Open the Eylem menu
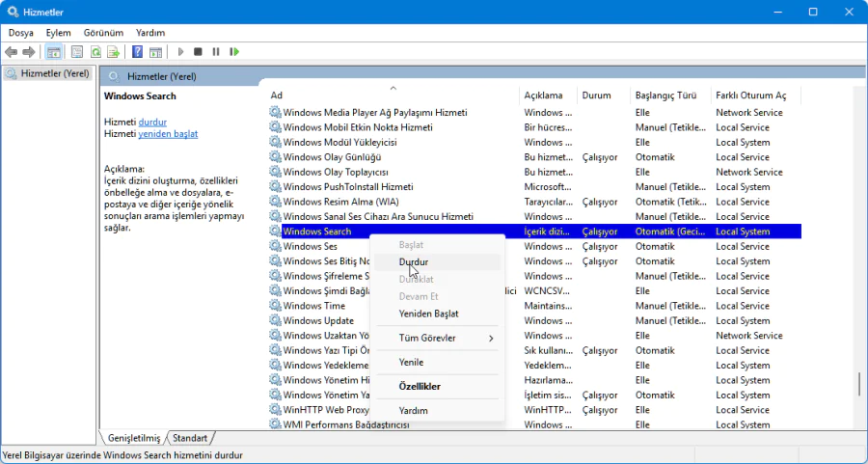Image resolution: width=868 pixels, height=464 pixels. point(58,33)
